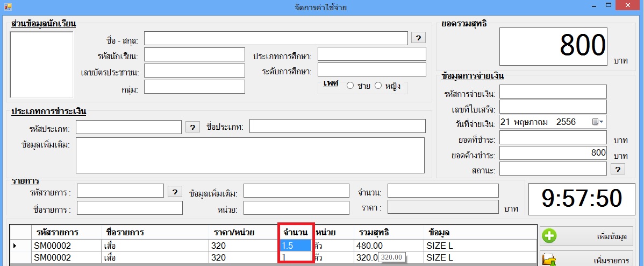Select the ชาย gender radio button
Image resolution: width=644 pixels, height=266 pixels.
click(350, 86)
